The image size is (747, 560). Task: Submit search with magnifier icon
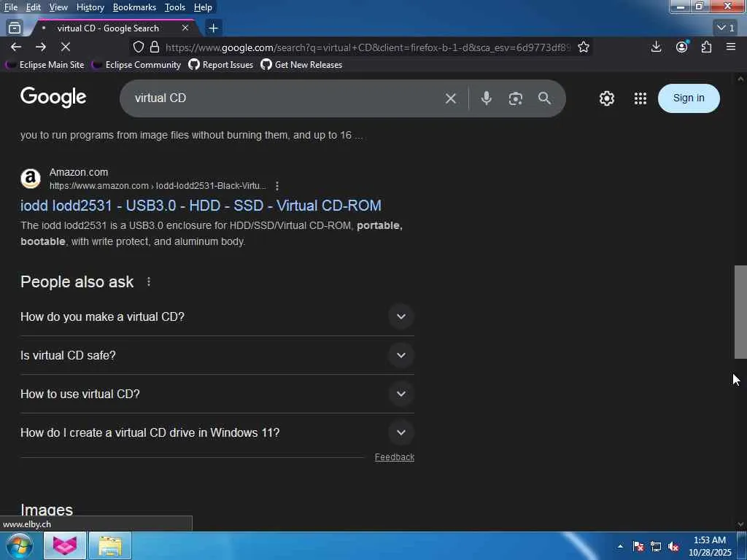(544, 98)
